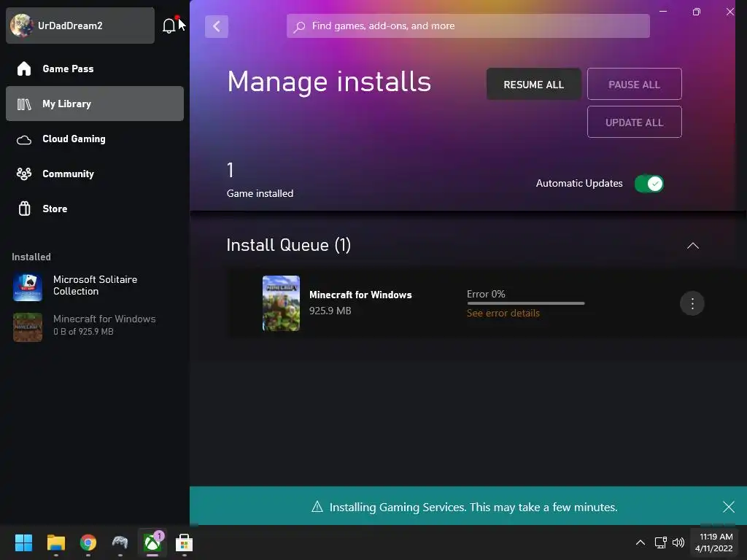This screenshot has width=747, height=560.
Task: Click the warning icon in the banner
Action: [317, 507]
